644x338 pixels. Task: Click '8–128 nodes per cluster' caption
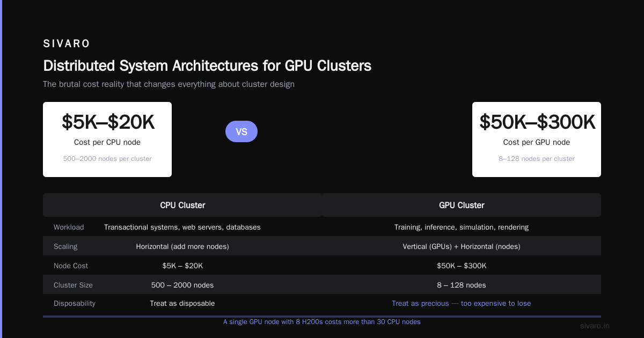pos(537,159)
